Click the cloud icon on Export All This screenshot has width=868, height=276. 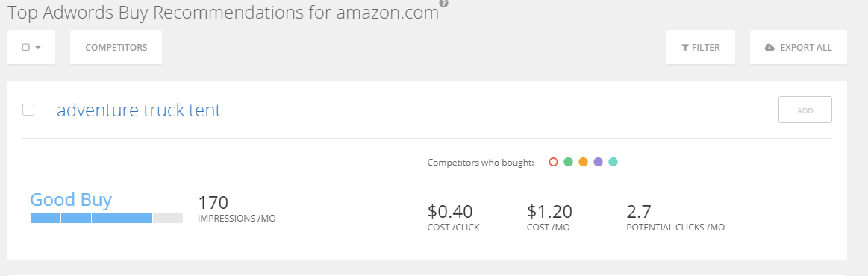(769, 48)
